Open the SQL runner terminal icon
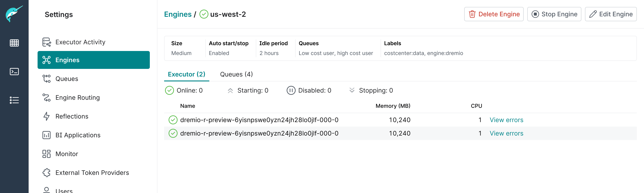644x193 pixels. (x=14, y=72)
